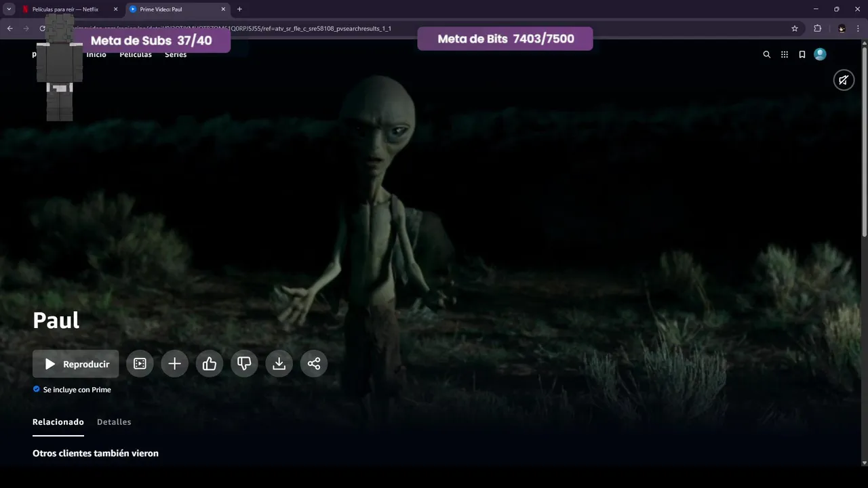Download Paul with the download icon
868x488 pixels.
pos(279,364)
